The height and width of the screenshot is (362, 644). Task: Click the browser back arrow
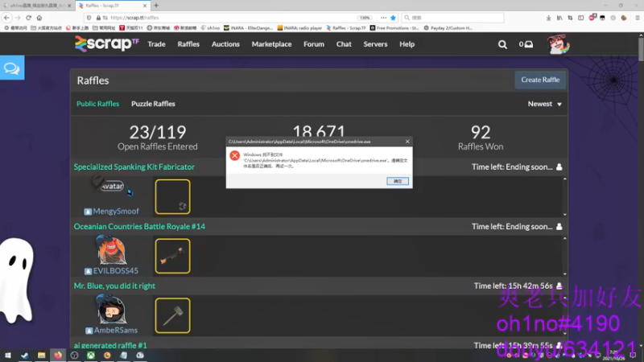6,18
